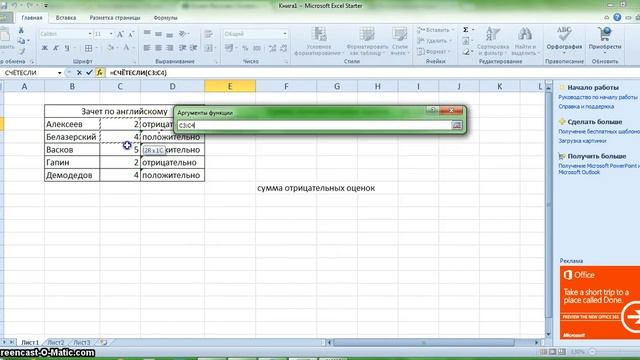The width and height of the screenshot is (640, 360).
Task: Open the Вставить cells dropdown
Action: pyautogui.click(x=436, y=30)
